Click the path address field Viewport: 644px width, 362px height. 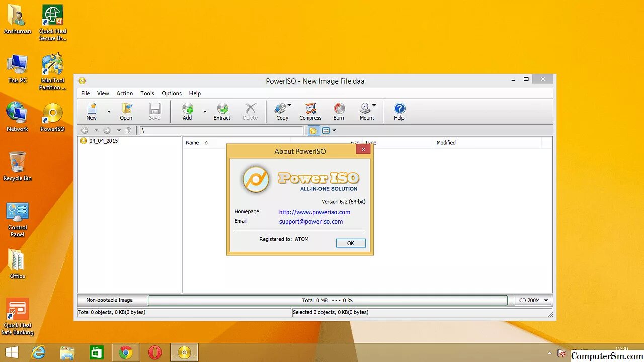[221, 131]
